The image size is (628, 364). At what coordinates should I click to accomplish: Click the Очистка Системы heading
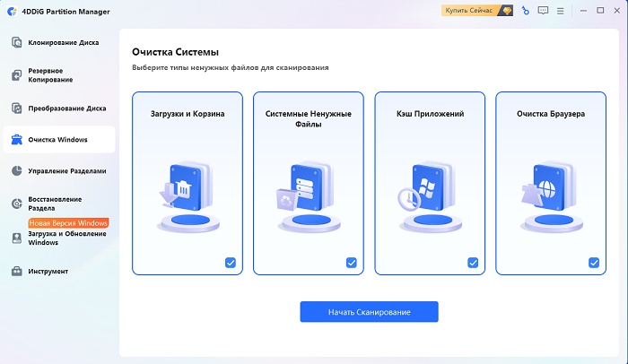tap(176, 52)
